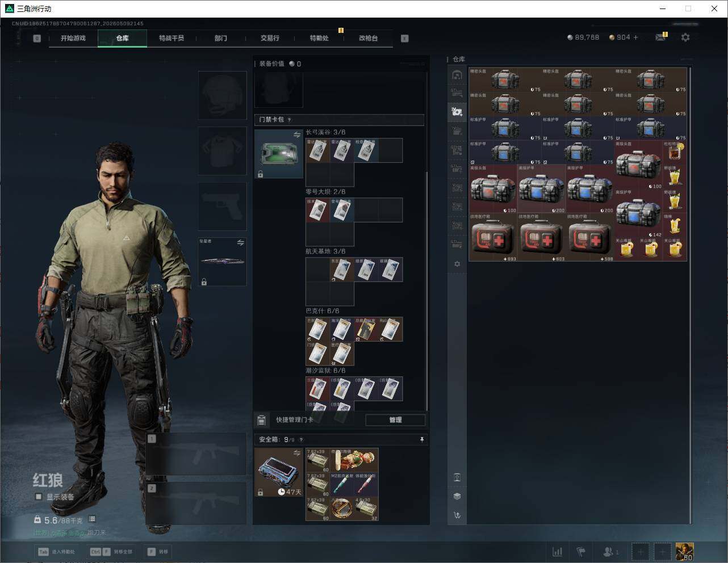Click primary weapon slot 1
The image size is (728, 563).
click(x=196, y=454)
